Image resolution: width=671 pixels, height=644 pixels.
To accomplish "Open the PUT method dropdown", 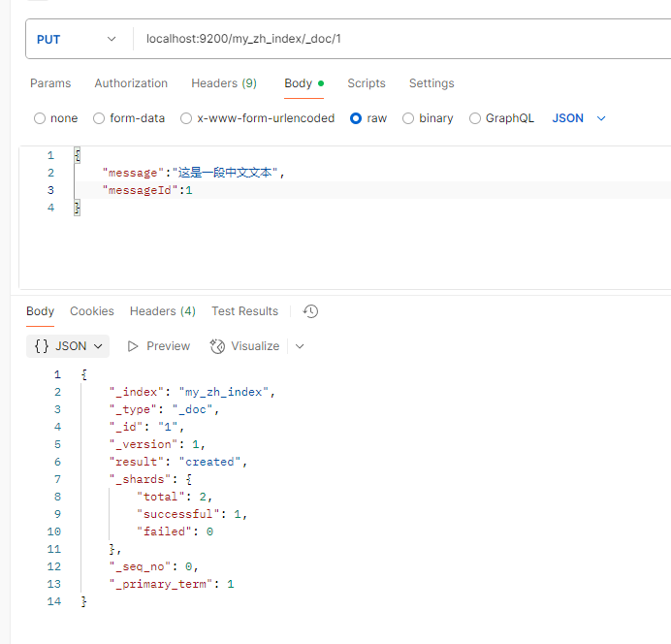I will point(77,40).
